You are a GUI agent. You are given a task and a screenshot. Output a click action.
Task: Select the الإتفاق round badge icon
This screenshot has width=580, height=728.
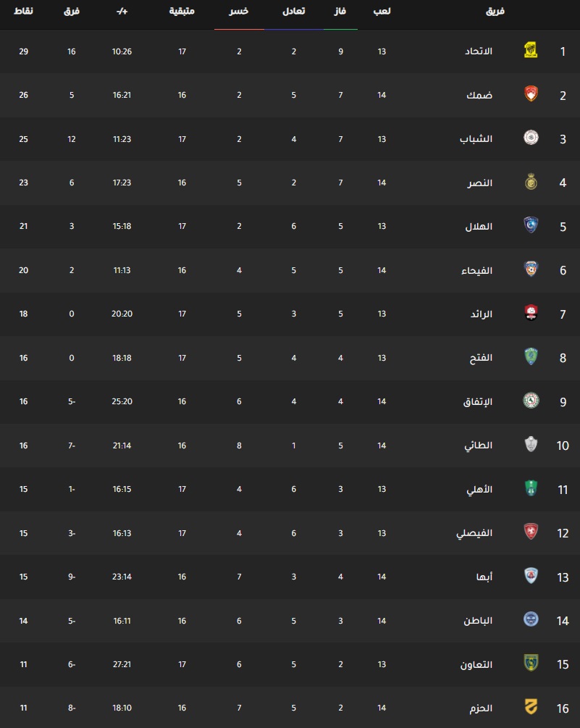pyautogui.click(x=531, y=401)
